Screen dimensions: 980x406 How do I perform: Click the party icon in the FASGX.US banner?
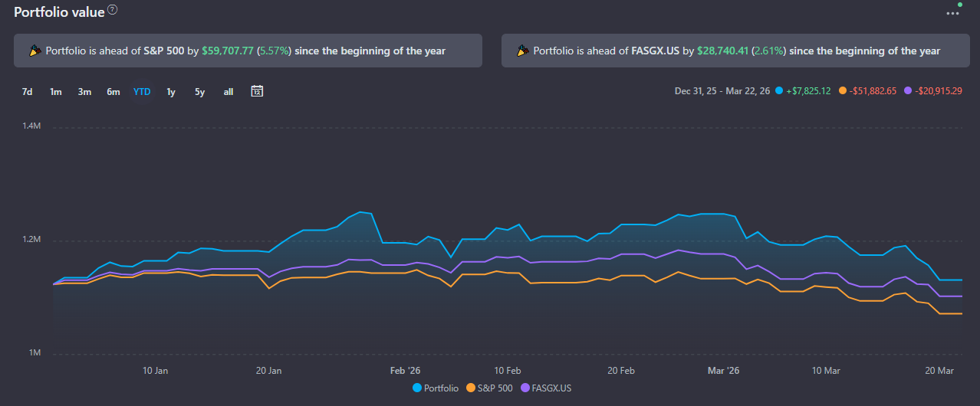click(522, 51)
